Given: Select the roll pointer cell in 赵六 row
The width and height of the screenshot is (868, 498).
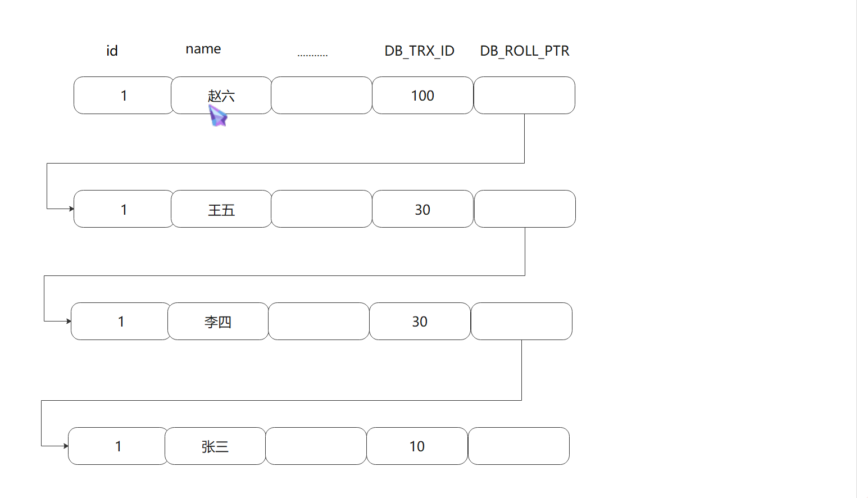Looking at the screenshot, I should click(x=524, y=96).
